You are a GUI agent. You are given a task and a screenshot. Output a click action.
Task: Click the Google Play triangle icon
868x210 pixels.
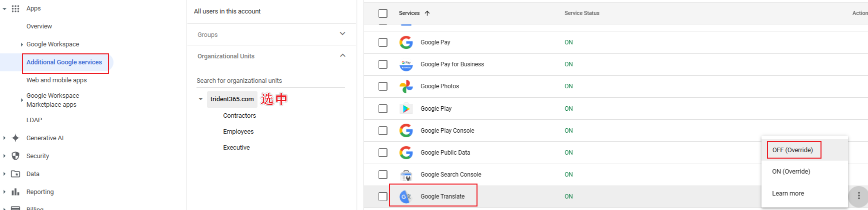pyautogui.click(x=406, y=108)
